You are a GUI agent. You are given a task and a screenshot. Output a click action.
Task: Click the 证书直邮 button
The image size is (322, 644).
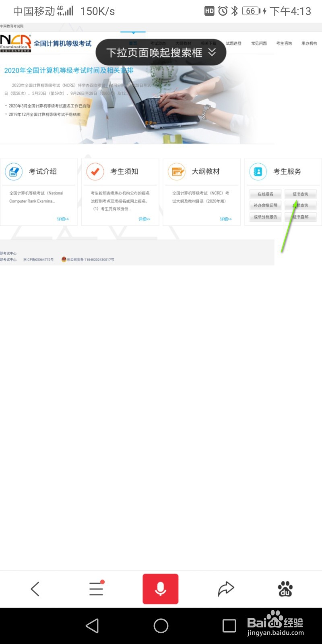click(x=300, y=217)
